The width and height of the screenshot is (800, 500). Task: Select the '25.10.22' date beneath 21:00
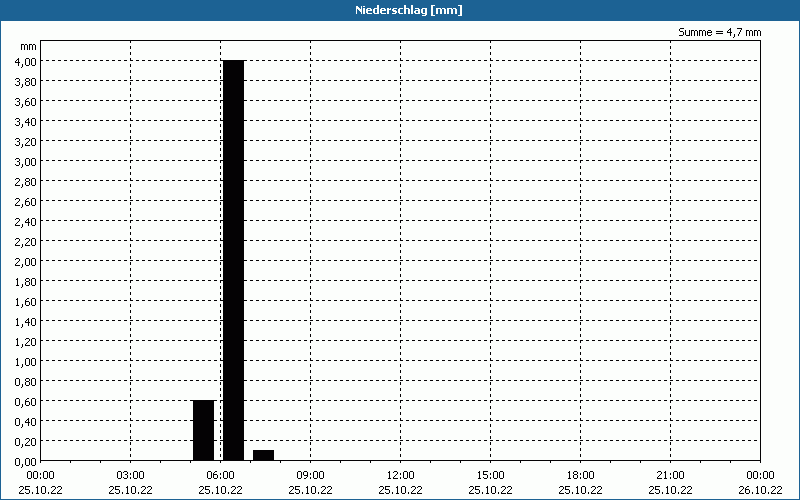click(670, 490)
